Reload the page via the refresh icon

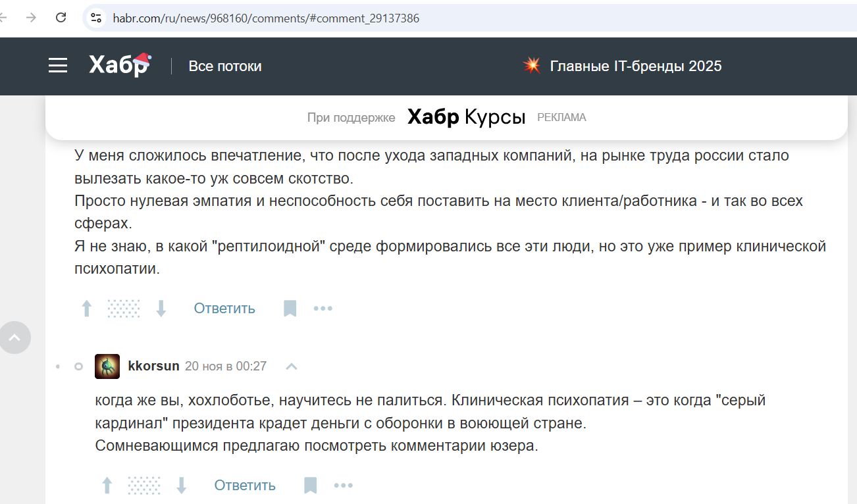[x=61, y=18]
